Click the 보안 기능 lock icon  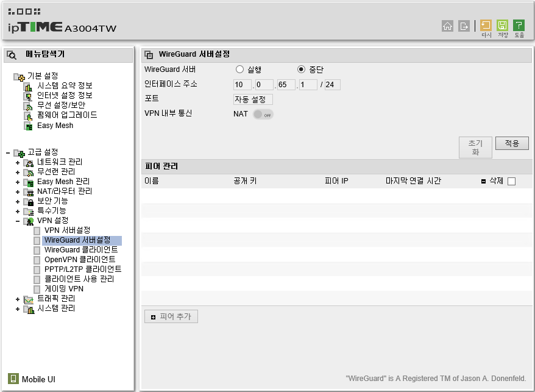click(28, 202)
